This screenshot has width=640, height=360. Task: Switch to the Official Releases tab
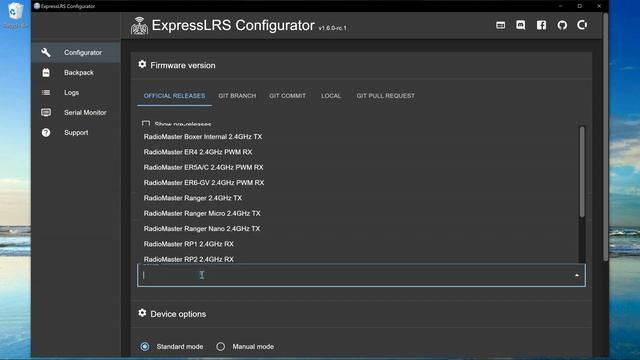pos(174,96)
